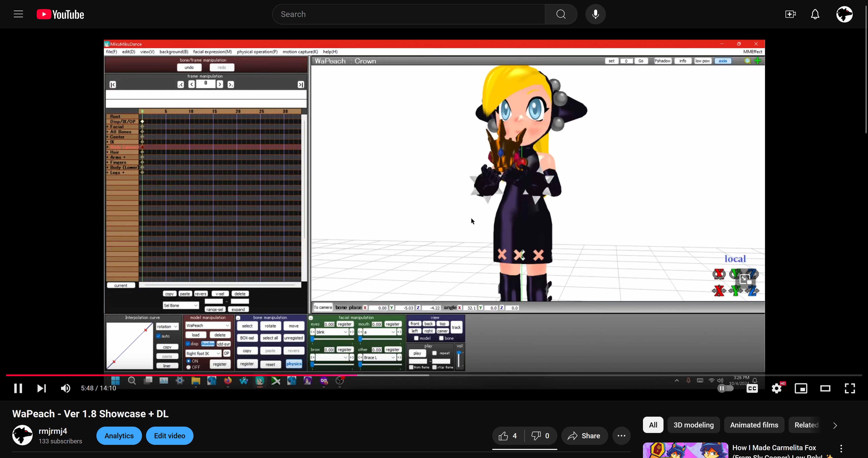Select the Animated films chip
Image resolution: width=868 pixels, height=458 pixels.
point(754,425)
